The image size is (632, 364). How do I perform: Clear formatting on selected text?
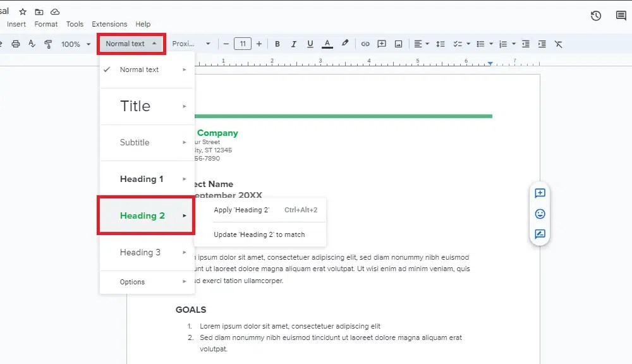tap(558, 44)
